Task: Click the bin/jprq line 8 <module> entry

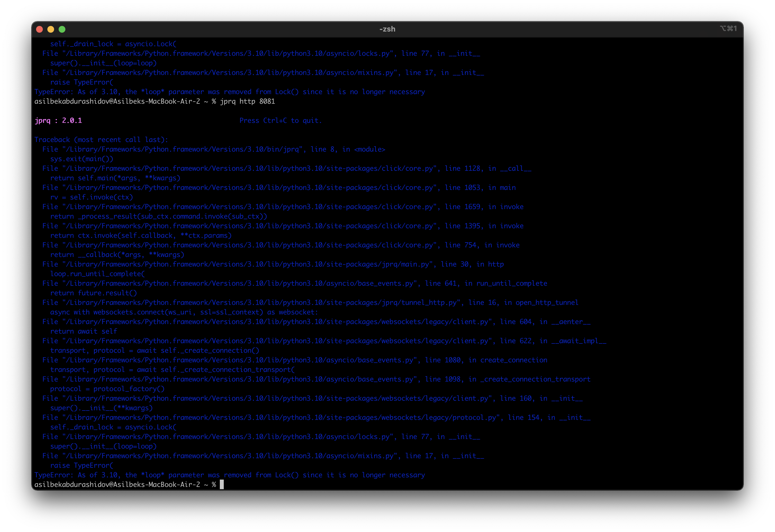Action: point(214,149)
